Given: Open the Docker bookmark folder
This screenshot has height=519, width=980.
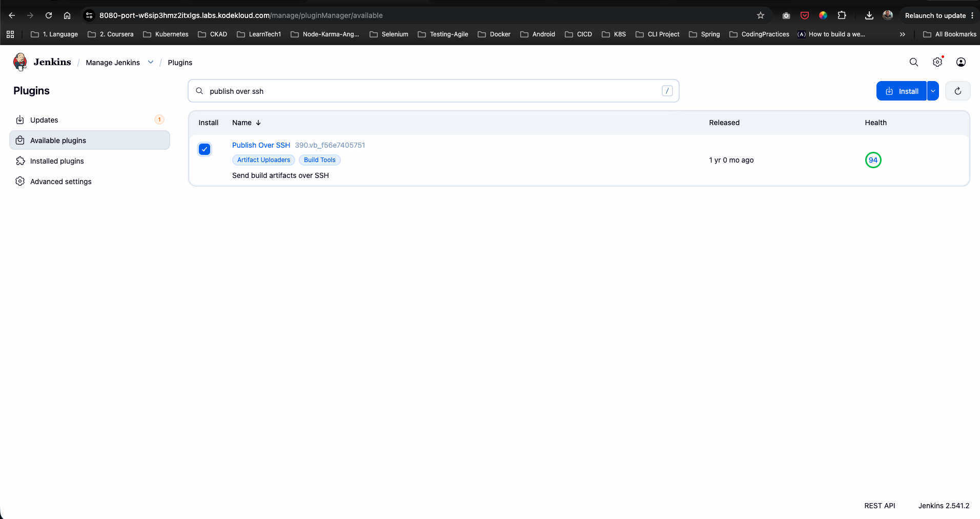Looking at the screenshot, I should click(x=495, y=34).
